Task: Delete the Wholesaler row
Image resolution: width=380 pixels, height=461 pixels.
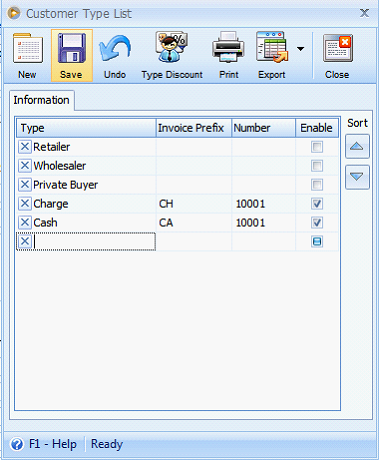Action: tap(25, 166)
